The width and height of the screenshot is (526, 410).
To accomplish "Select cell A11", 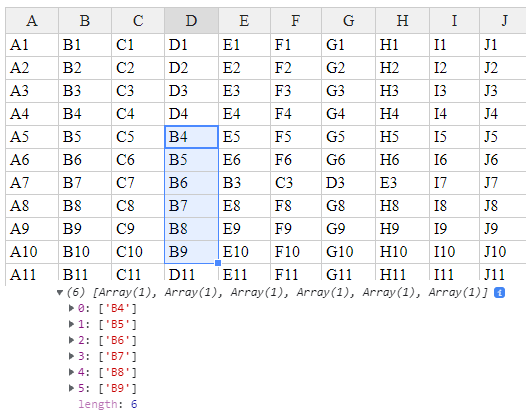I will point(32,274).
